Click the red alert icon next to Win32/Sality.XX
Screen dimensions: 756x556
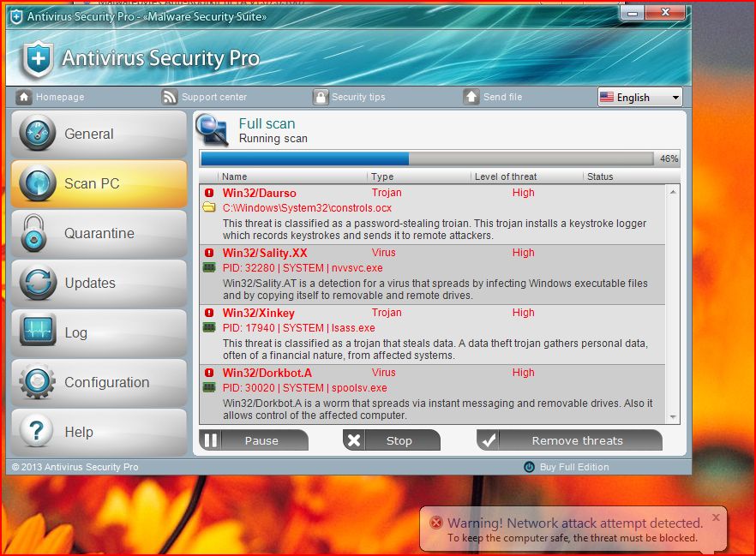[x=209, y=253]
